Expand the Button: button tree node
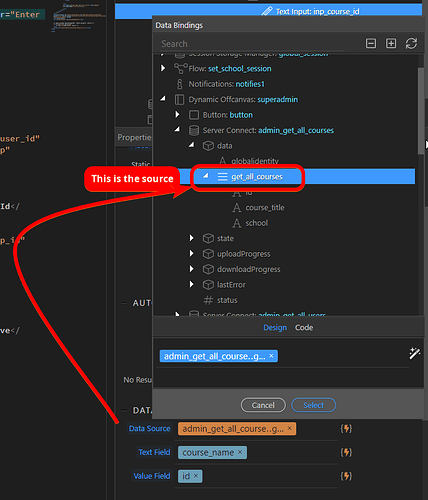 tap(177, 115)
